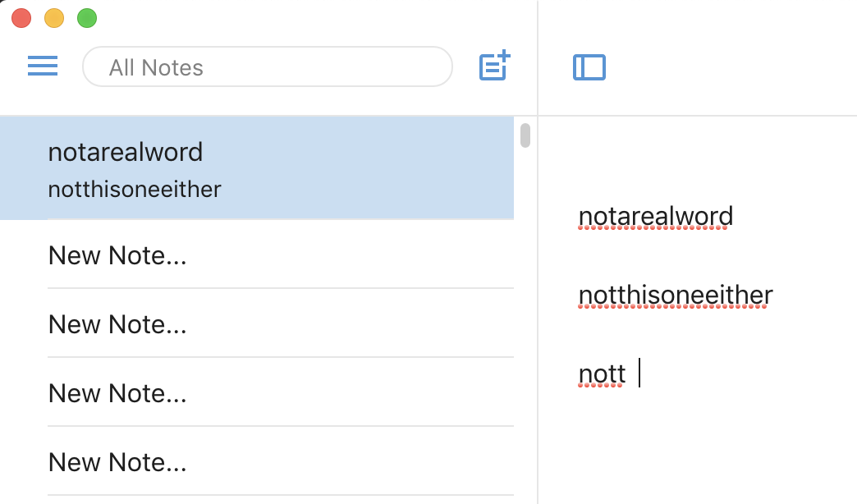Click the yellow minimize window button
This screenshot has height=504, width=857.
pyautogui.click(x=53, y=17)
